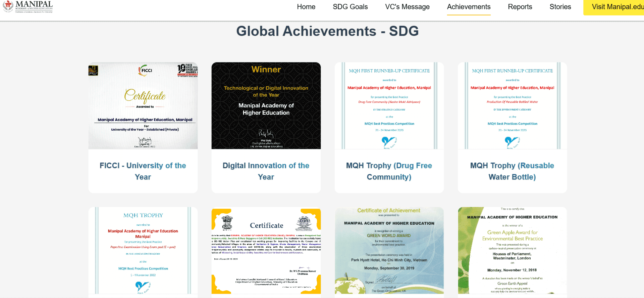Viewport: 644px width, 298px height.
Task: Open the FICCI certificate thumbnail
Action: (143, 105)
